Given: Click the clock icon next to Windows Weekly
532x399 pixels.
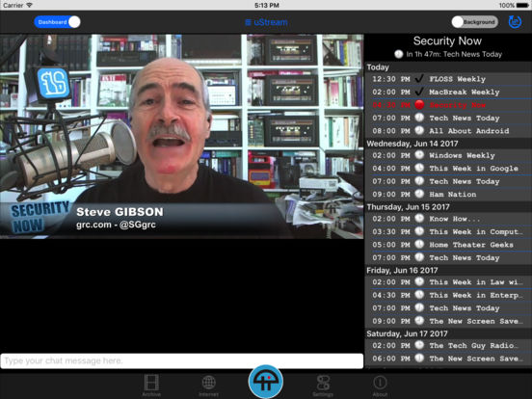Looking at the screenshot, I should point(419,155).
